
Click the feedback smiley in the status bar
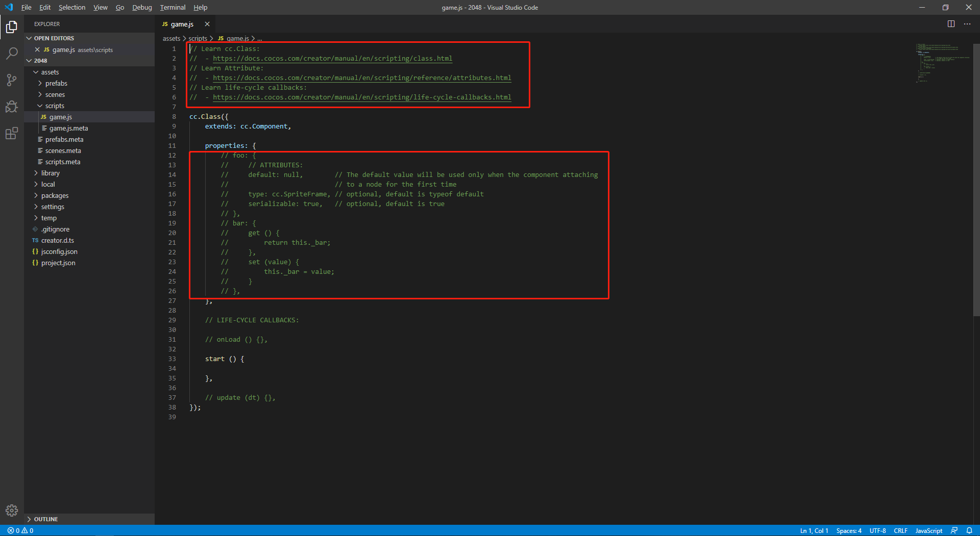[x=955, y=530]
